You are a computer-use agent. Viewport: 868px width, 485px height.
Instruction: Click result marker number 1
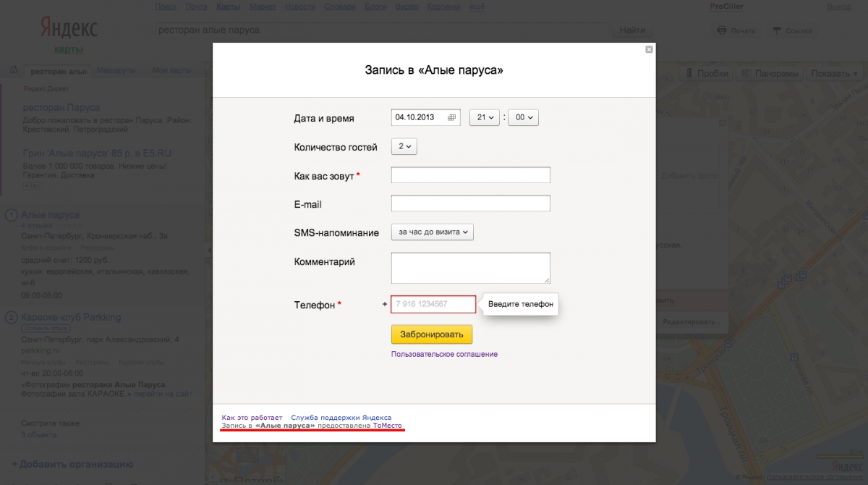coord(12,216)
